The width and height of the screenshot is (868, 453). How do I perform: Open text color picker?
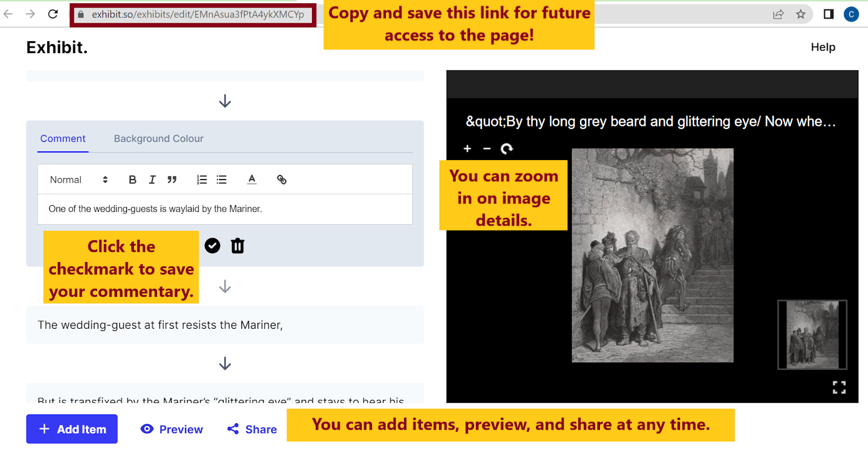coord(252,180)
